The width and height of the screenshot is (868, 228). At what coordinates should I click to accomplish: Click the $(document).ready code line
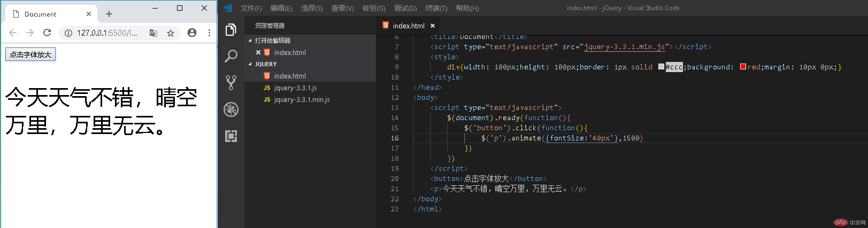point(509,118)
